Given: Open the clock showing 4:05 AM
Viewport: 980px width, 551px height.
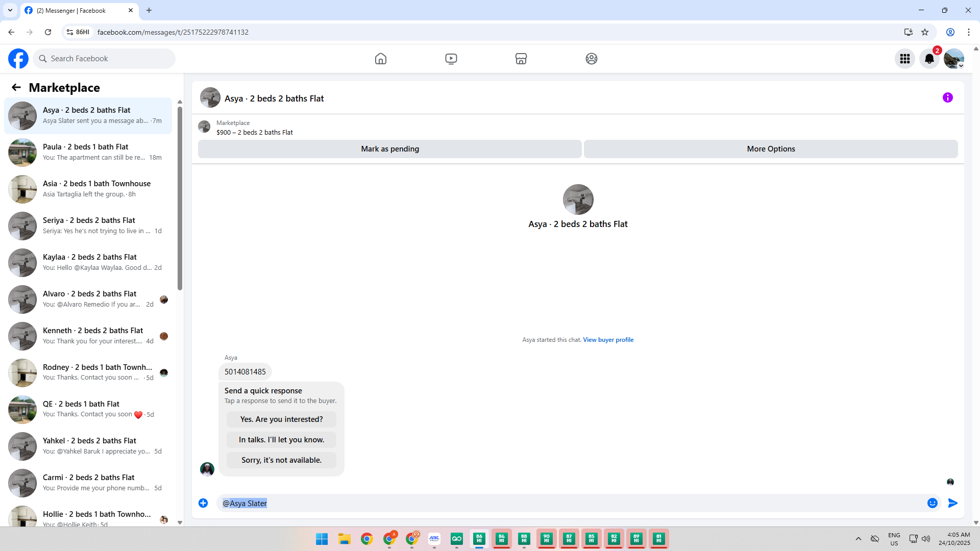Looking at the screenshot, I should tap(954, 539).
